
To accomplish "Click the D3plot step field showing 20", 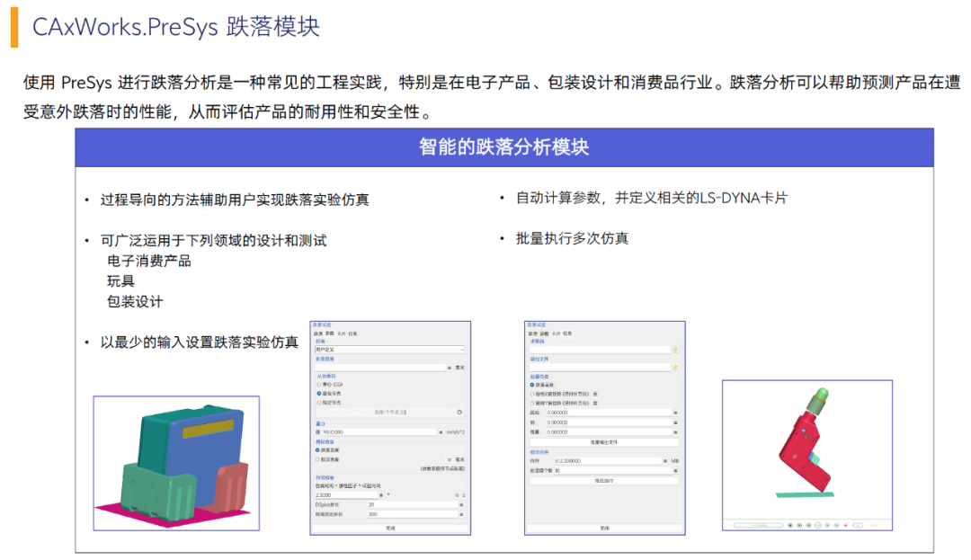I will 413,505.
